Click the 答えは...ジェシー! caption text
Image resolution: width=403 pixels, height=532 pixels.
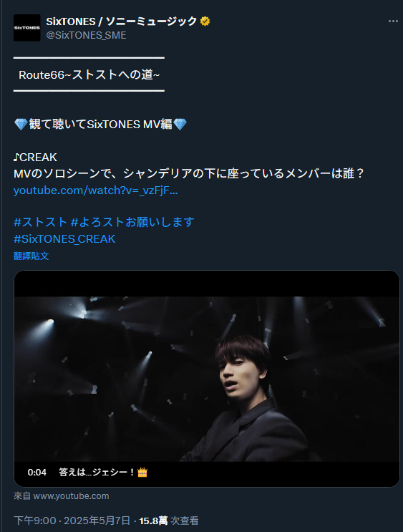(x=97, y=473)
